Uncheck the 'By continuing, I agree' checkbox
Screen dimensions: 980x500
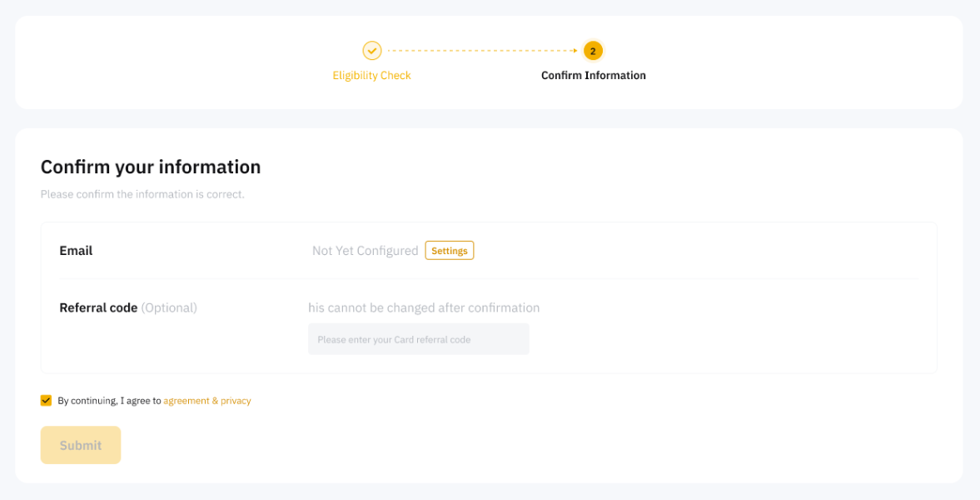(46, 400)
